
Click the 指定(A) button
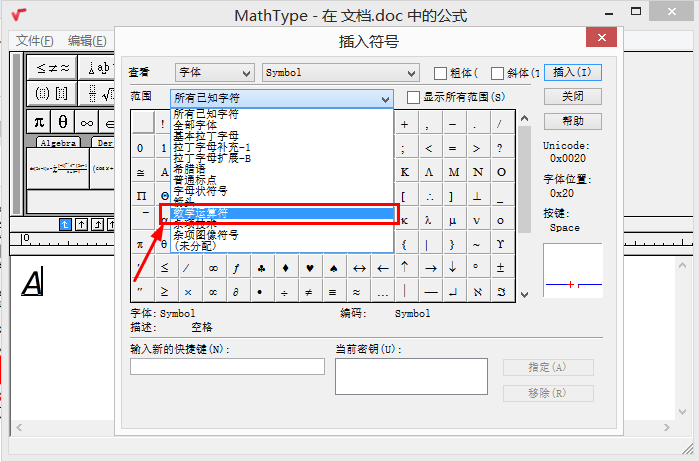click(548, 367)
